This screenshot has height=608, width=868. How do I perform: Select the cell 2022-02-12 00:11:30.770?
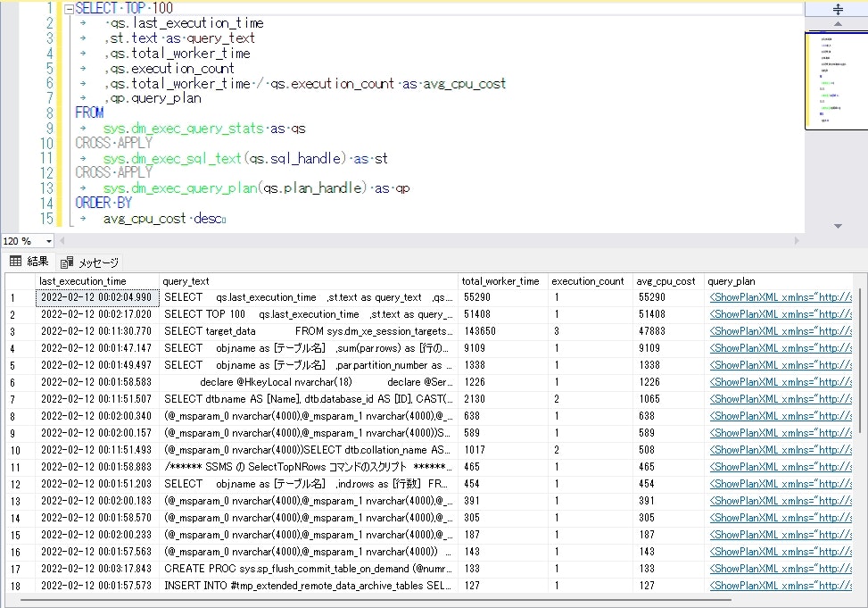pyautogui.click(x=97, y=331)
